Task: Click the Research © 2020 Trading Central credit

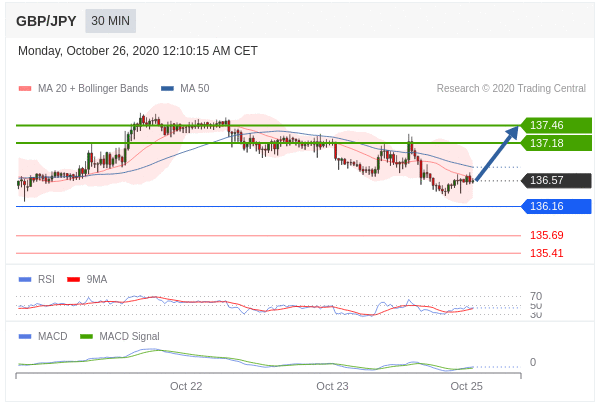Action: [511, 89]
